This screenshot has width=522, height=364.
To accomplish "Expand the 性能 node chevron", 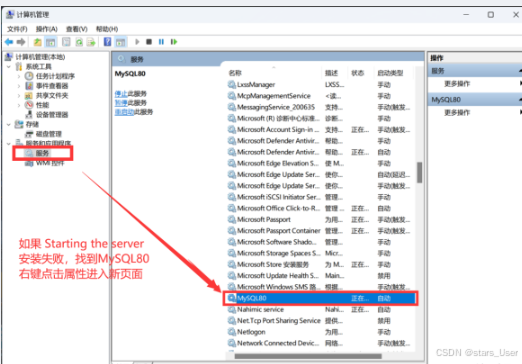I will tap(19, 105).
